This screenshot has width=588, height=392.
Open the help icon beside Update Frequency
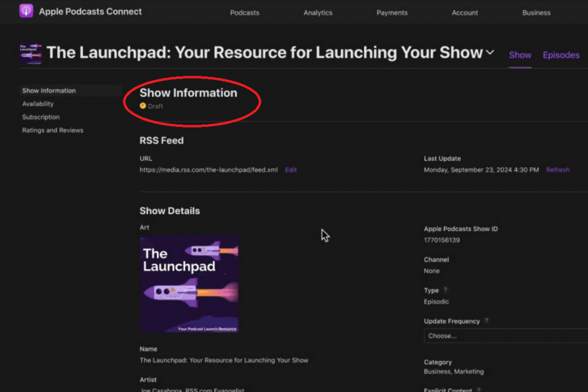click(487, 321)
